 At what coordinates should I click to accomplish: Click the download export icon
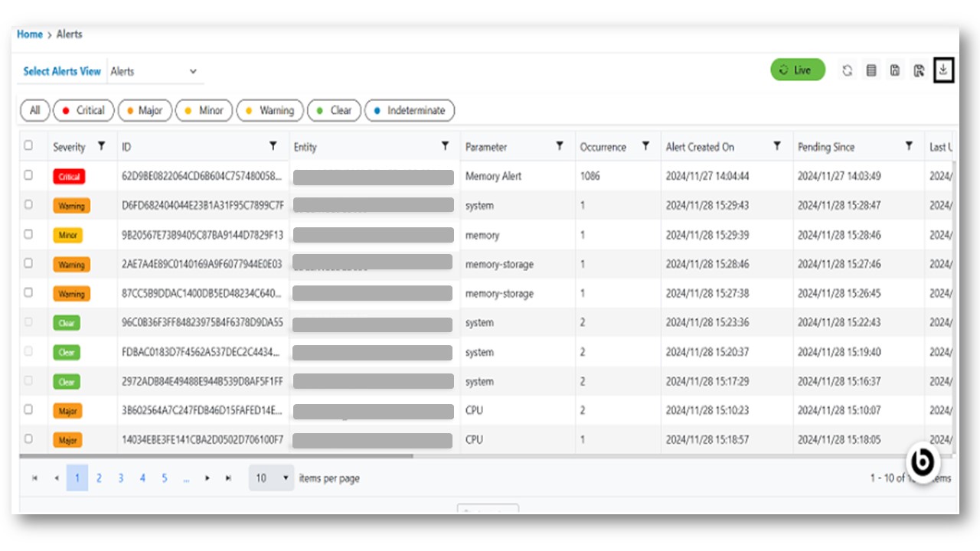tap(943, 70)
